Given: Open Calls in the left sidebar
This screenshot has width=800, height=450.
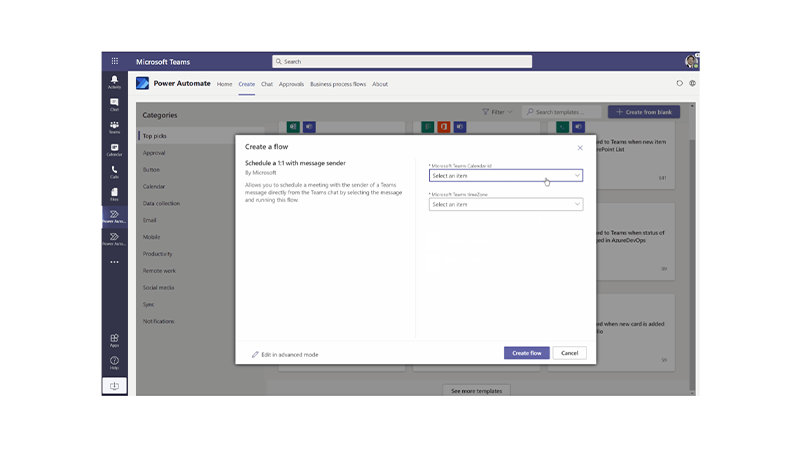Looking at the screenshot, I should tap(114, 171).
